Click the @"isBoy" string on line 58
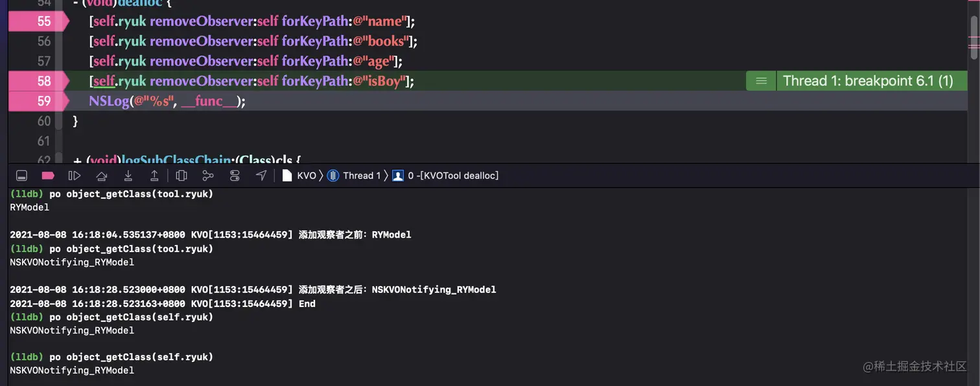980x386 pixels. [x=379, y=81]
